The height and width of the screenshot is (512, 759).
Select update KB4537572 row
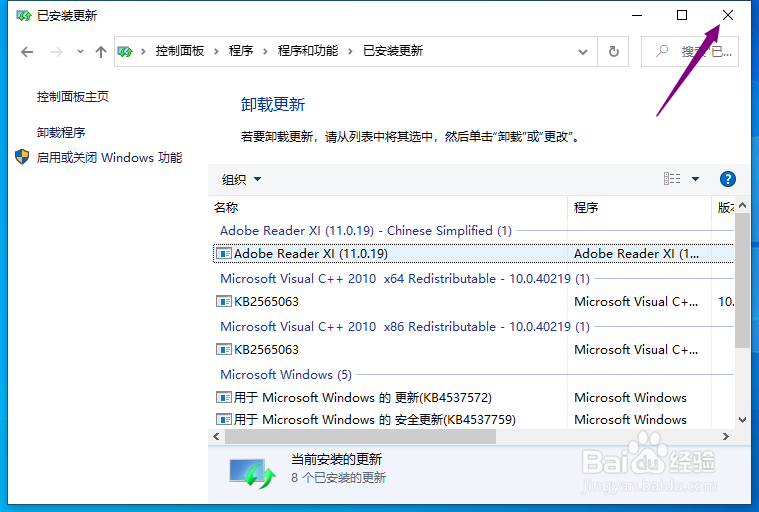point(473,397)
